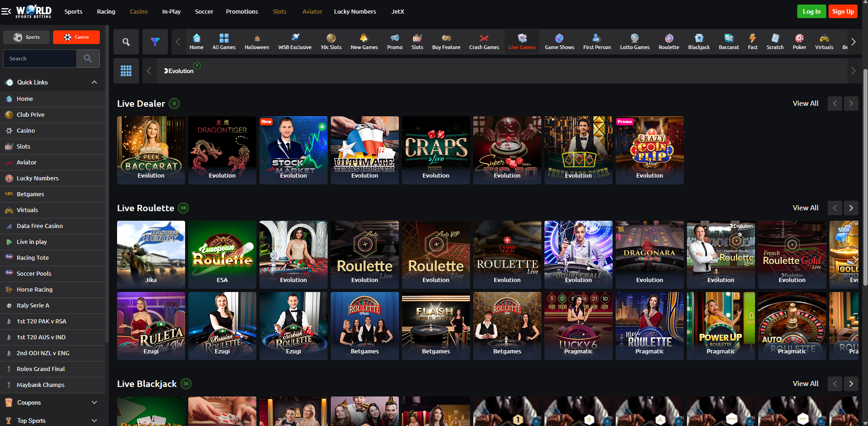Click the grid view icon beside Evolution filter
Viewport: 868px width, 426px height.
(126, 70)
